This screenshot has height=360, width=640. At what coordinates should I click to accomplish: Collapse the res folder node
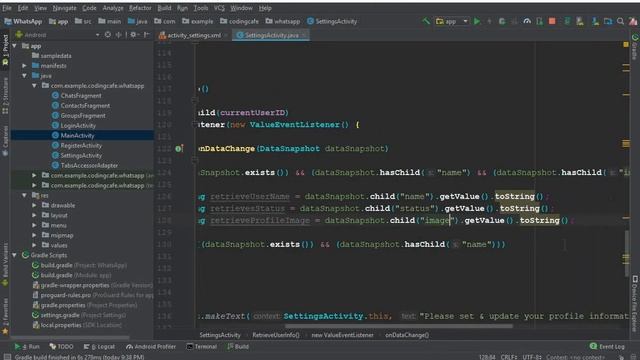point(24,196)
